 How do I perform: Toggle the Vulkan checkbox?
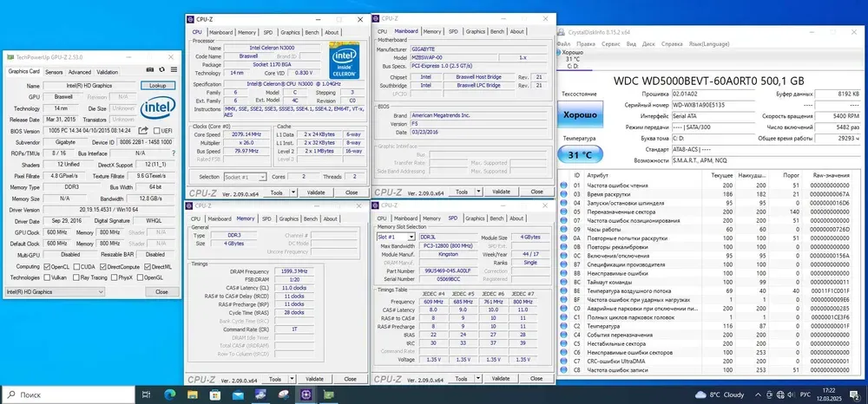tap(47, 277)
